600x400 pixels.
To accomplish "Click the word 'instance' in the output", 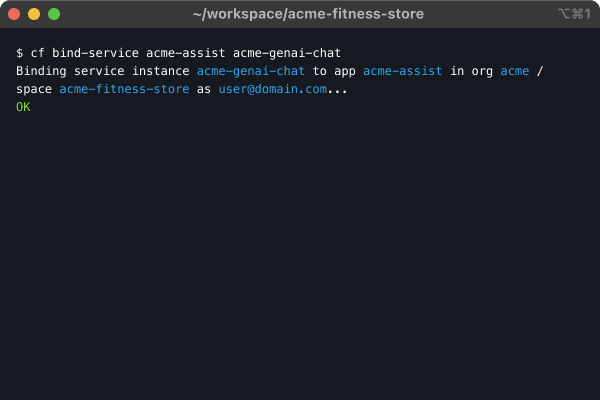I will click(161, 71).
